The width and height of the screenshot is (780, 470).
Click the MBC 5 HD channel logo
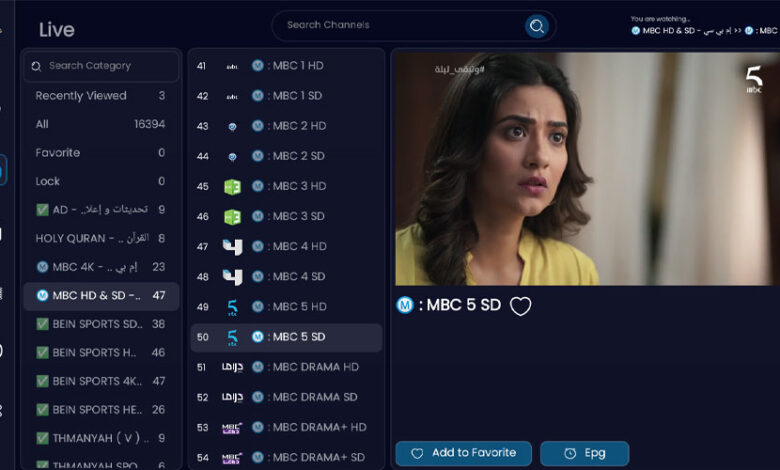(x=231, y=306)
